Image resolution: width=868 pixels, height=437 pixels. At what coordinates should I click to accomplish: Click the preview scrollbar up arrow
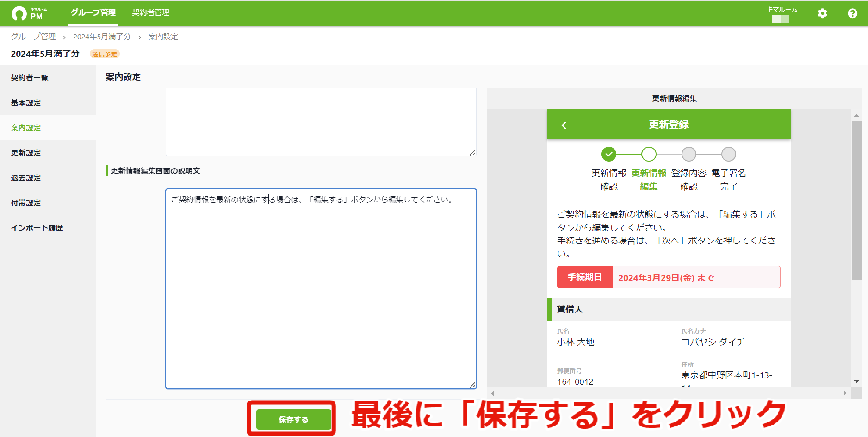[x=856, y=115]
